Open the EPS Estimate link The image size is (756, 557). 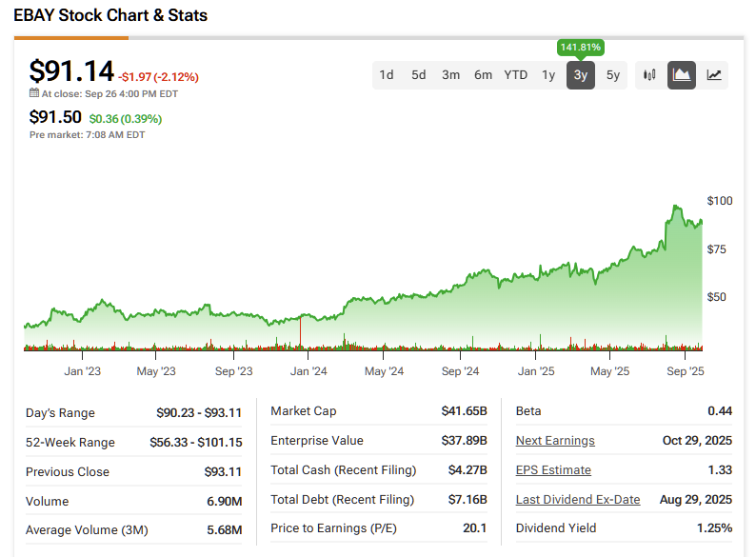point(553,469)
